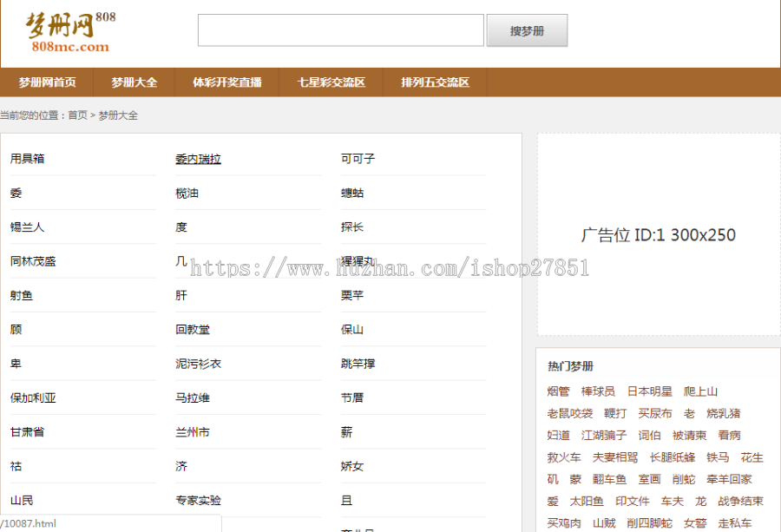
Task: Switch to 梦册大全 section
Action: (x=135, y=82)
